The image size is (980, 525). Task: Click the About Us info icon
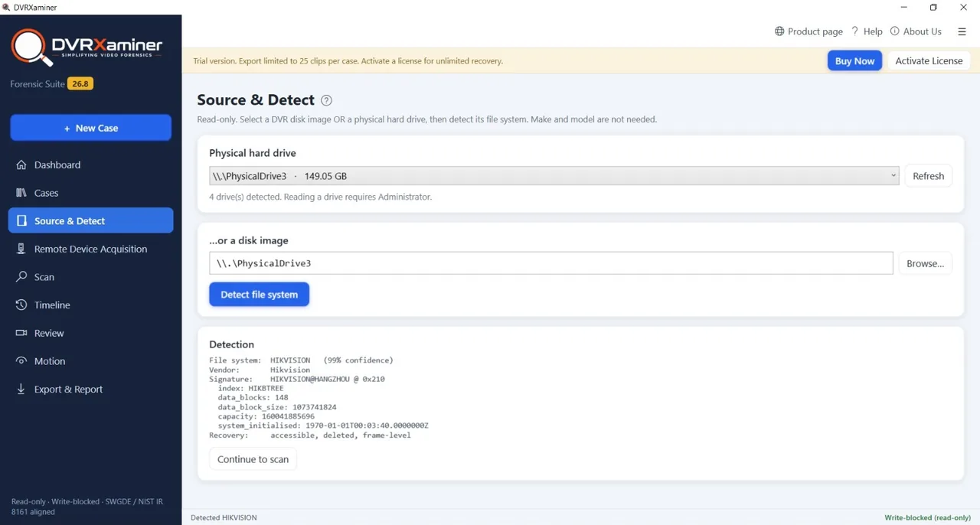click(x=894, y=31)
